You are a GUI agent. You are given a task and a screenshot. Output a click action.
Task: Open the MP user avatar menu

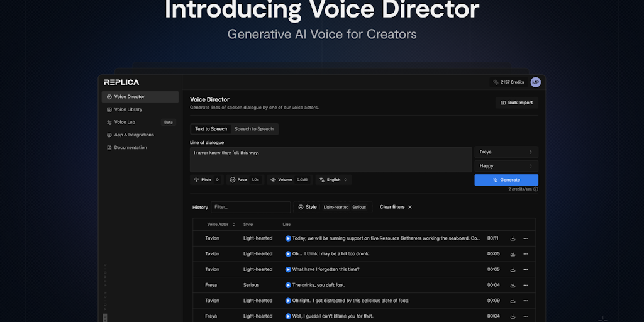point(535,82)
